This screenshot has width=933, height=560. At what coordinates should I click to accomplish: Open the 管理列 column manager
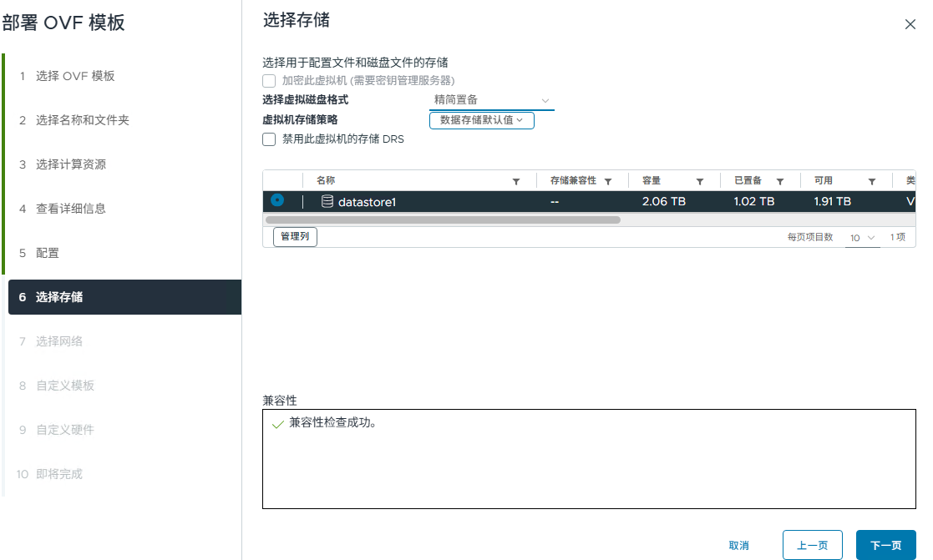click(x=295, y=237)
